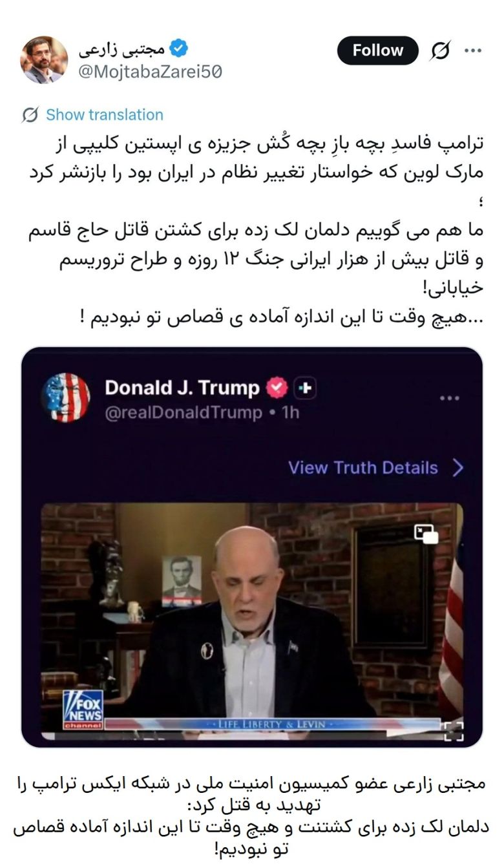
Task: Click the plus badge next to Trump's name
Action: coord(305,388)
